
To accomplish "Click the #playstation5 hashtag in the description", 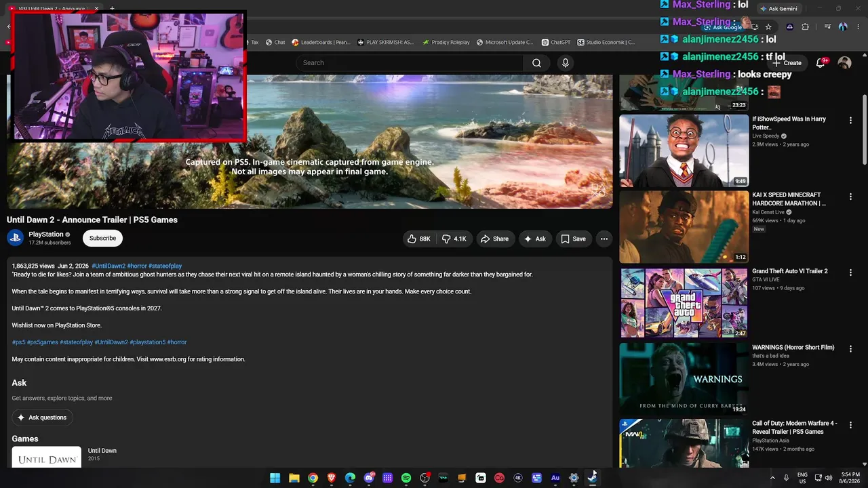I will tap(148, 342).
